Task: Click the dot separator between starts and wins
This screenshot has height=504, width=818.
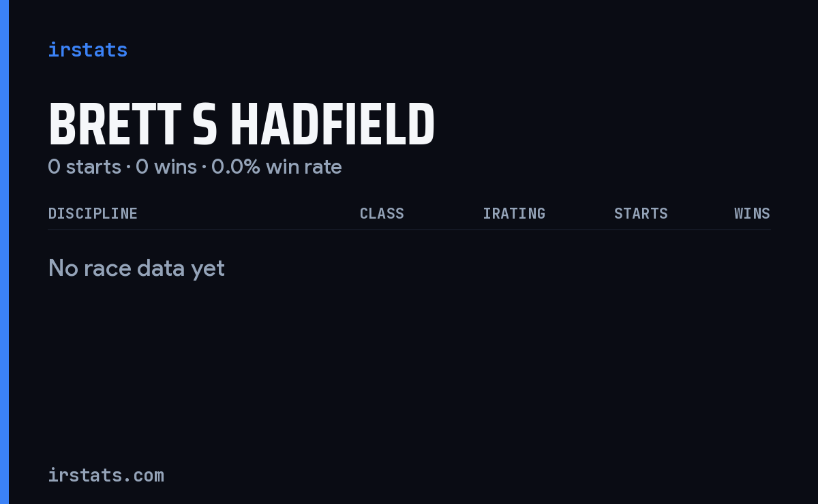Action: [128, 168]
